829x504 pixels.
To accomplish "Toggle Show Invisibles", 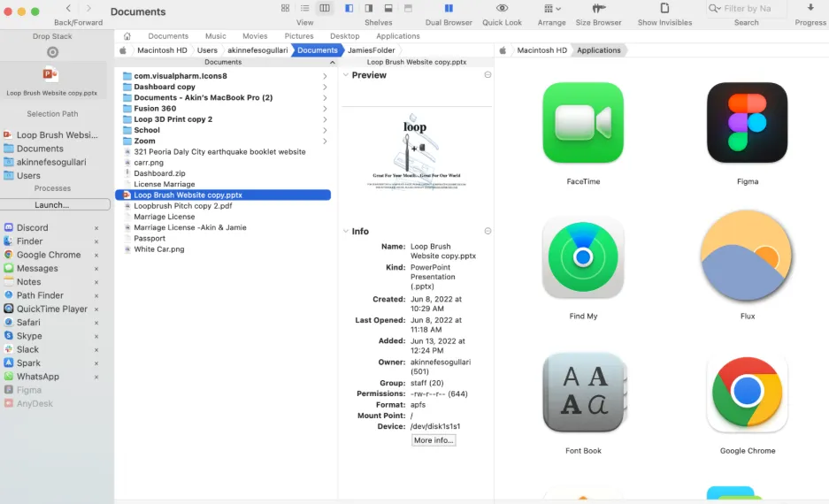I will pos(664,8).
